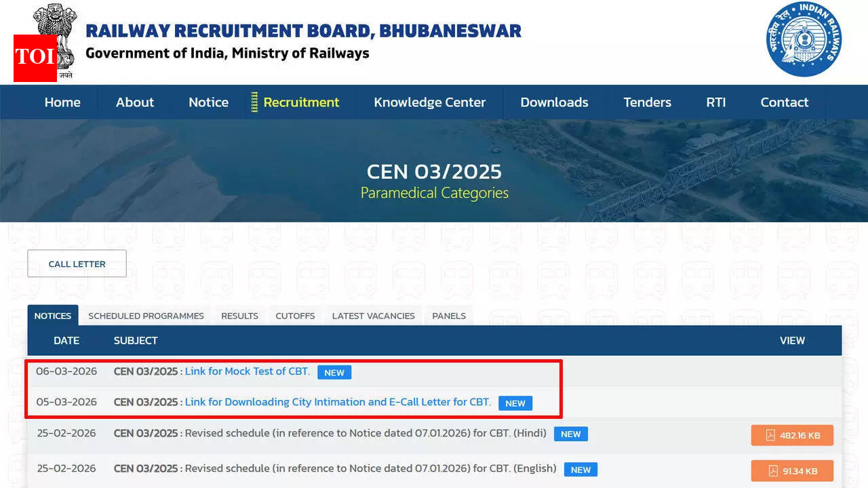Open the Downloads menu item
Viewport: 868px width, 488px height.
point(554,102)
